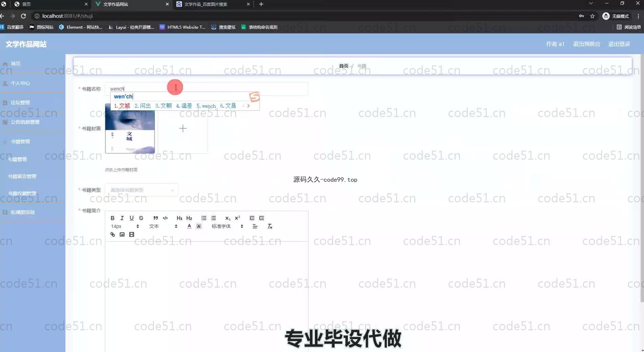
Task: Insert a link with the link icon
Action: (113, 235)
